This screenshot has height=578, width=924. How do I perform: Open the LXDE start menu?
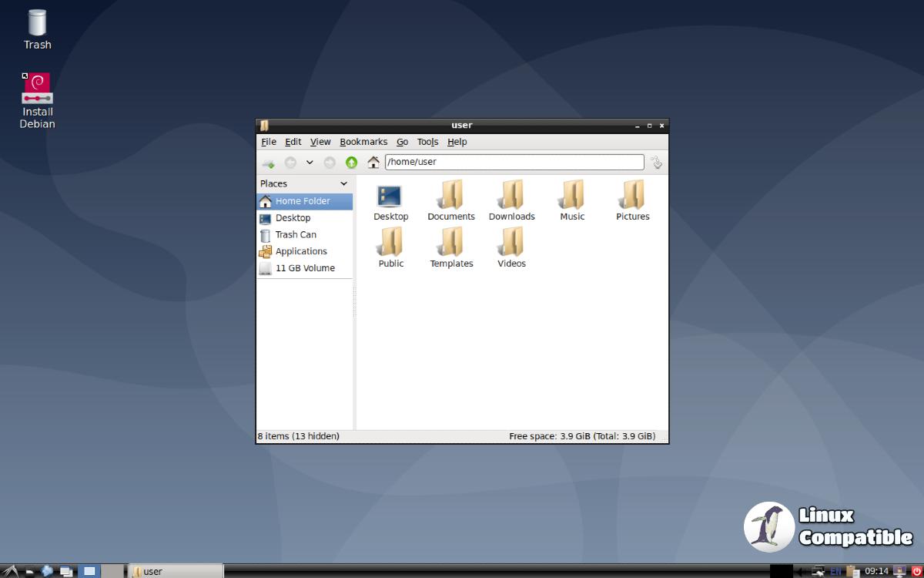coord(10,571)
